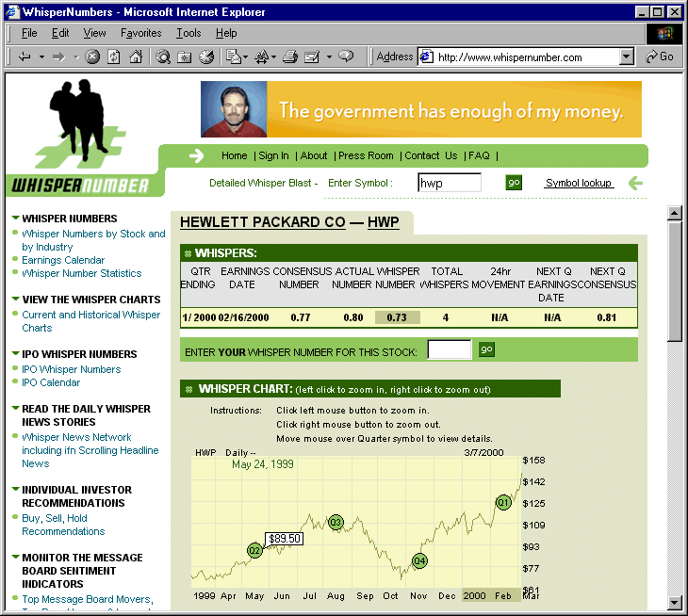Screen dimensions: 688x616
Task: Open the History toolbar icon
Action: click(x=206, y=57)
